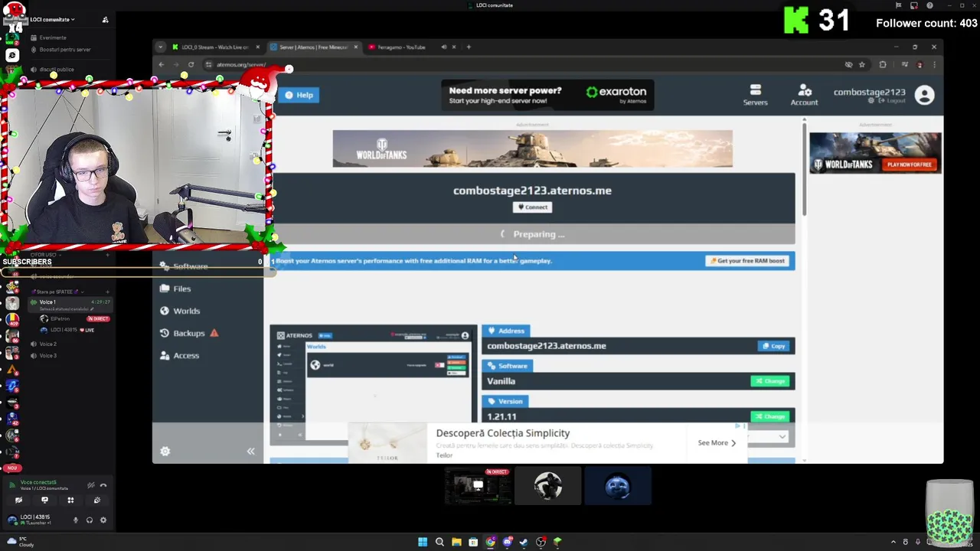
Task: Change the Vanilla software
Action: pyautogui.click(x=770, y=381)
